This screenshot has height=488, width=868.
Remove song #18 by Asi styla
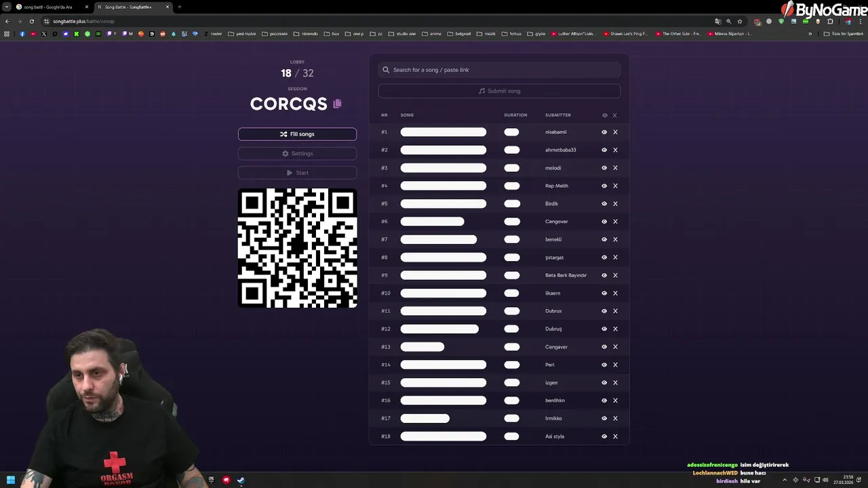point(615,436)
